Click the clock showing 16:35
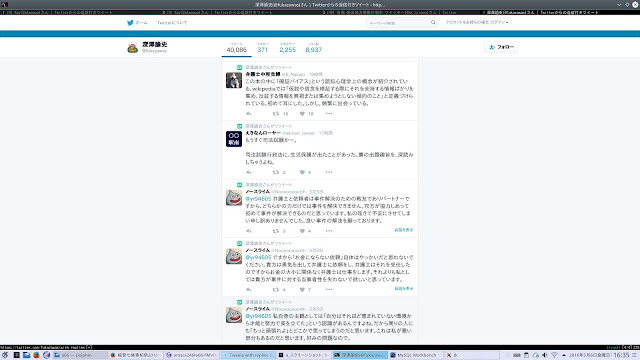The height and width of the screenshot is (360, 640). click(621, 355)
